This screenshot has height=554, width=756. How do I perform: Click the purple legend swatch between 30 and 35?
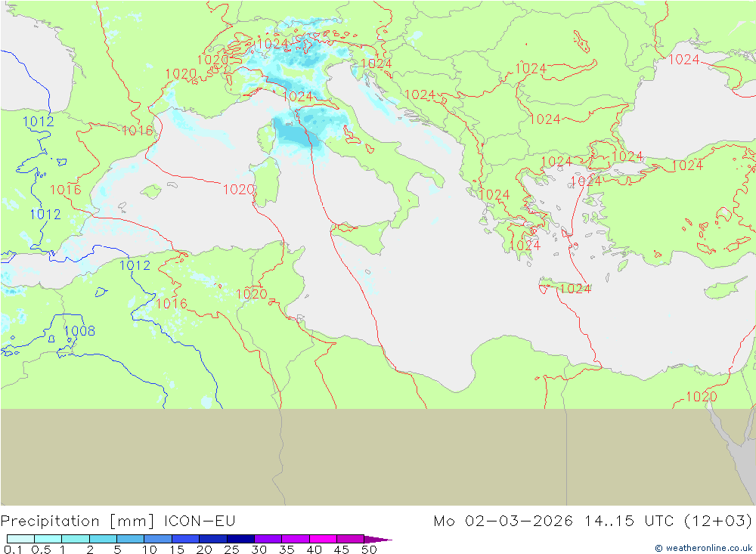268,539
